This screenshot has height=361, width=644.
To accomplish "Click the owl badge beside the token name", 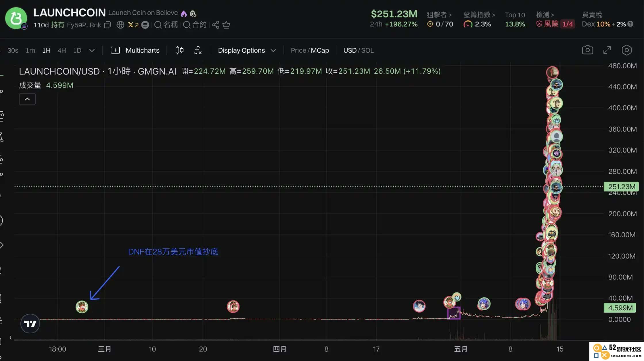I will click(x=193, y=13).
